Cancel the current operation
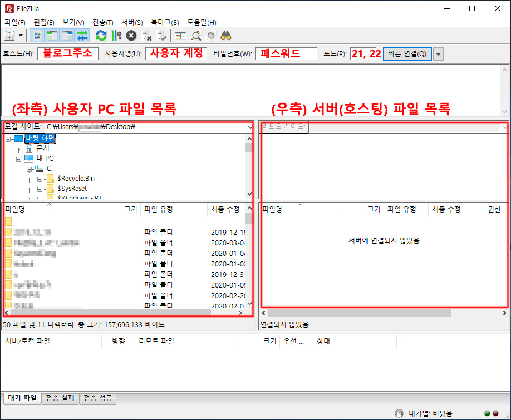The image size is (511, 420). coord(131,36)
